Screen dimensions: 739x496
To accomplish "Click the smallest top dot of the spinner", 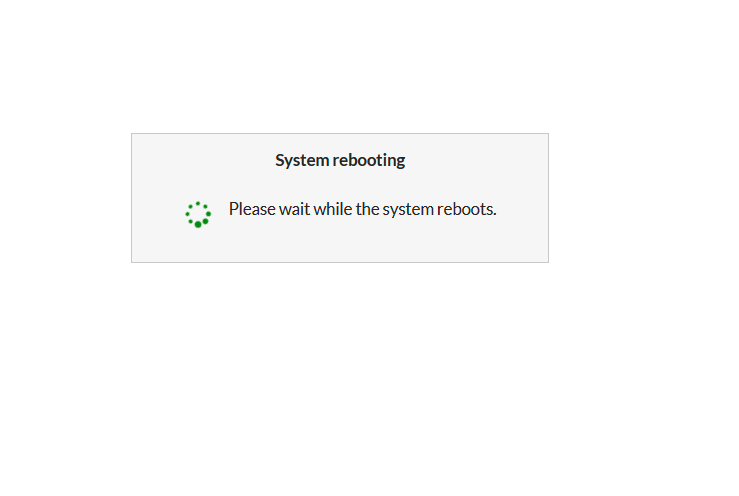I will pyautogui.click(x=198, y=203).
